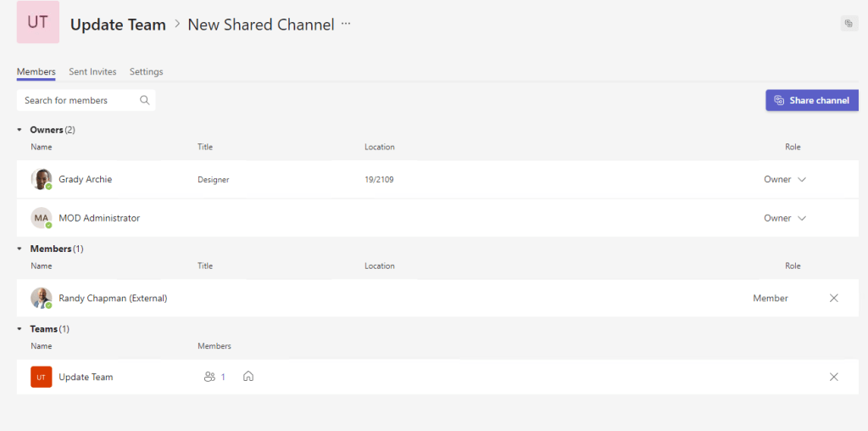Open the Settings tab
868x431 pixels.
pos(146,72)
